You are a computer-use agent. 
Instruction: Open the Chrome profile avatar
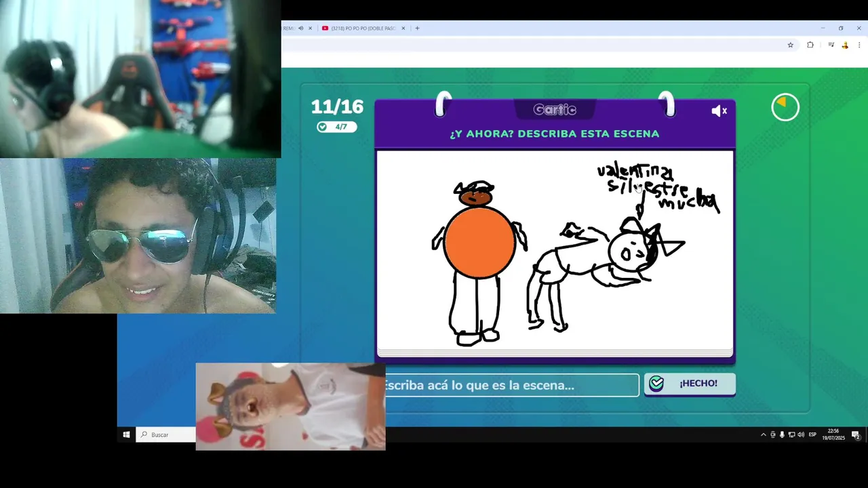coord(845,45)
